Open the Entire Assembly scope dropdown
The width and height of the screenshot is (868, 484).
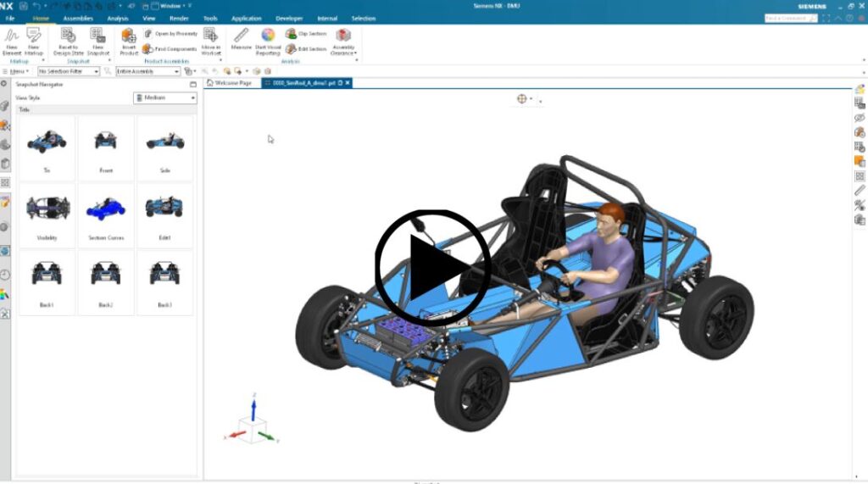coord(148,71)
